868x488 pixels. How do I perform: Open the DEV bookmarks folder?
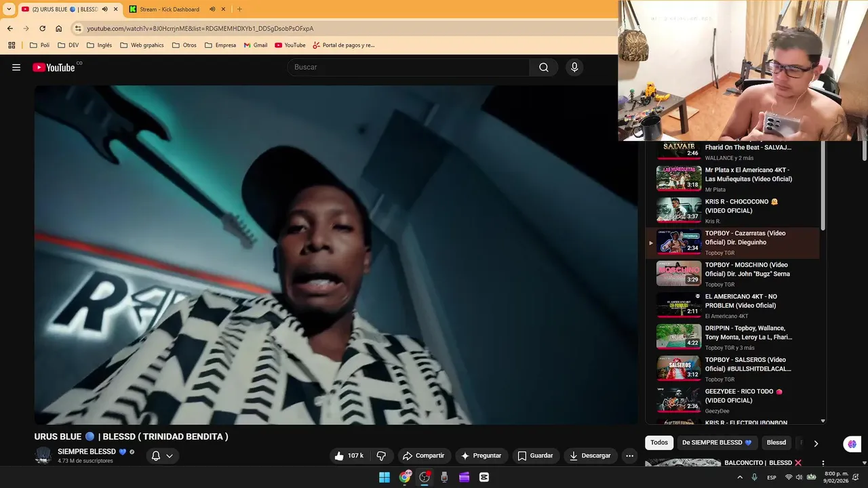pos(68,45)
